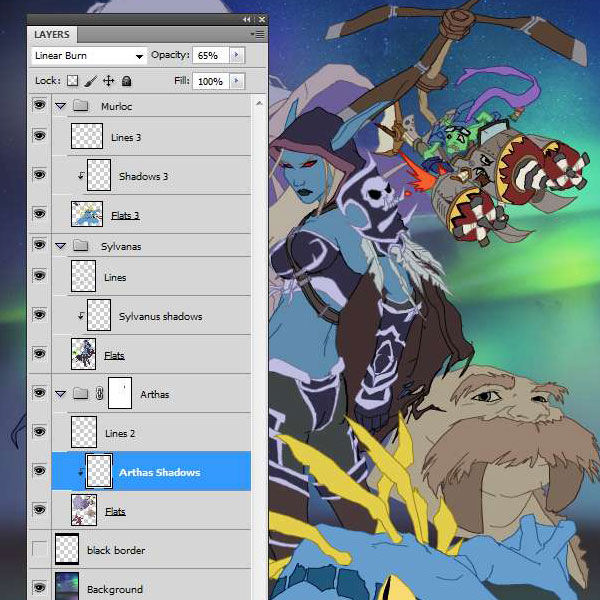Select the Sylvanas folder icon
Viewport: 600px width, 600px height.
pyautogui.click(x=81, y=245)
